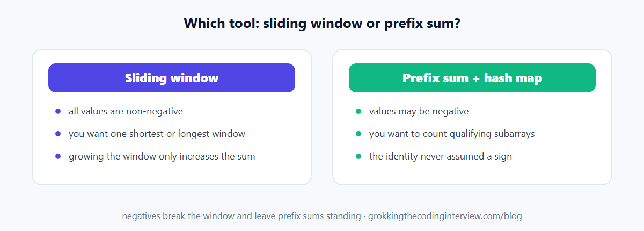
Task: Click the green bullet beside identity never assumed
Action: (x=358, y=156)
